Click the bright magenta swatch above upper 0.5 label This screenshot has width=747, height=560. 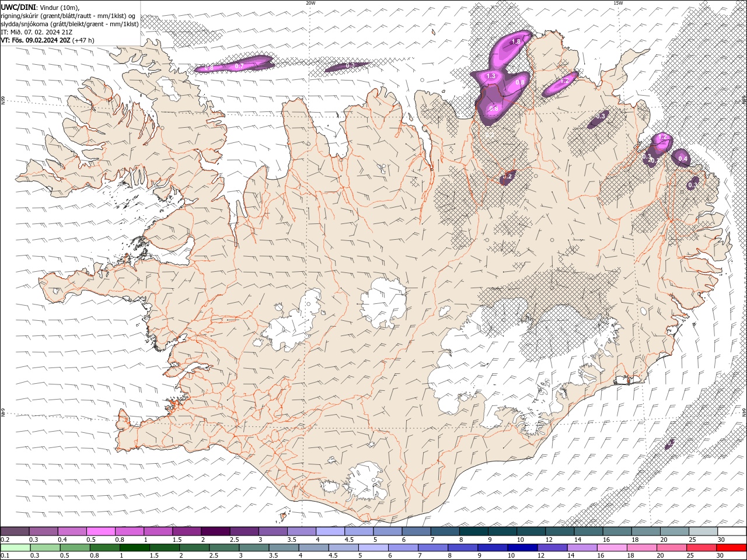[x=101, y=531]
